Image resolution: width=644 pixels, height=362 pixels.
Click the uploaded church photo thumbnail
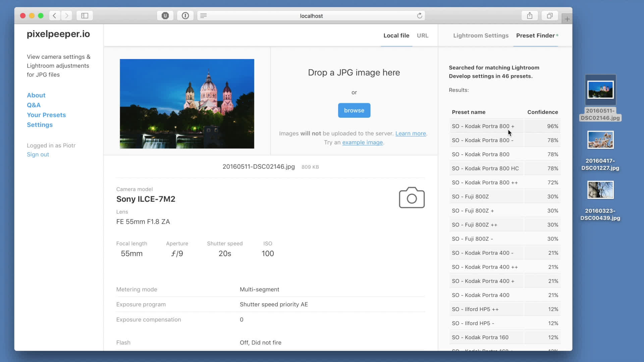(x=187, y=104)
